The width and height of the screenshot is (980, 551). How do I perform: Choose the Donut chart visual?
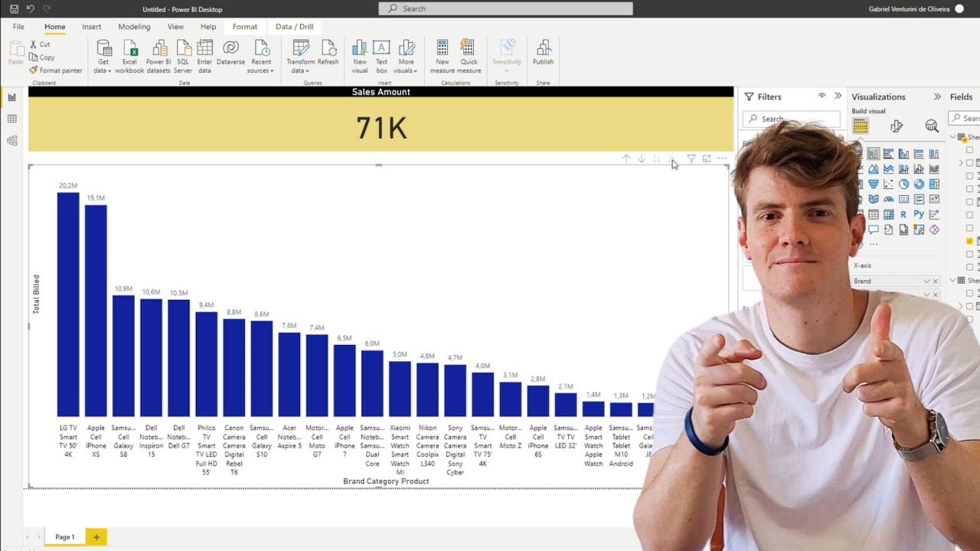point(919,184)
